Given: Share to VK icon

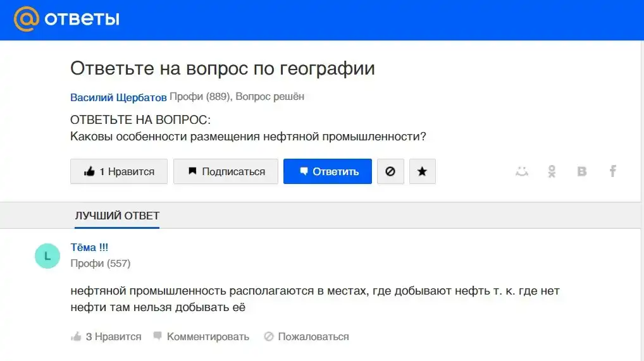Looking at the screenshot, I should coord(582,171).
